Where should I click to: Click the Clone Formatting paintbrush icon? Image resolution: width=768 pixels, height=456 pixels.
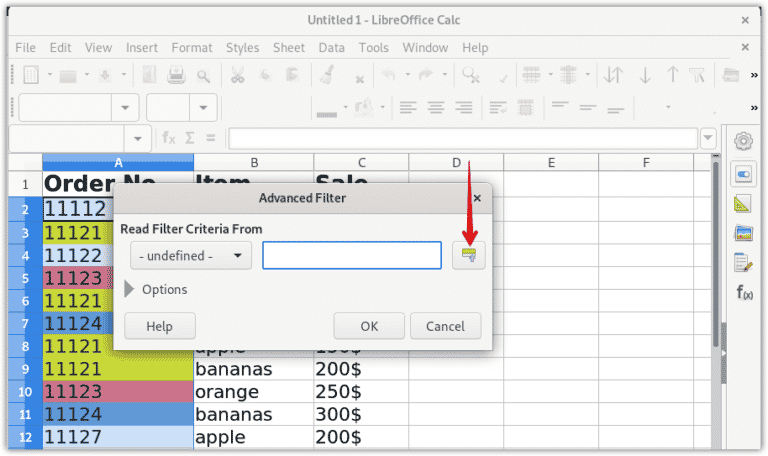point(326,76)
